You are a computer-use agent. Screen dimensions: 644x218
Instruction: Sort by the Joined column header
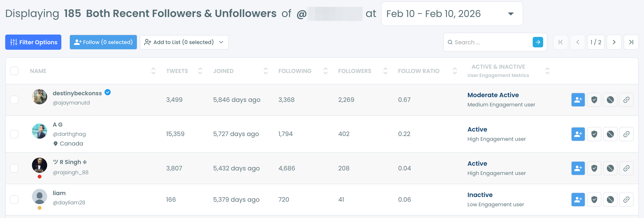(223, 71)
